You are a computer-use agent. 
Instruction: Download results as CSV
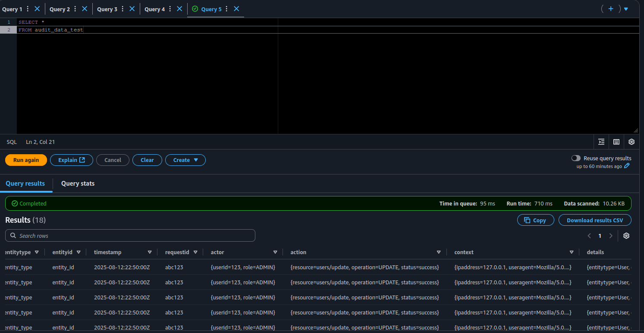(x=594, y=220)
